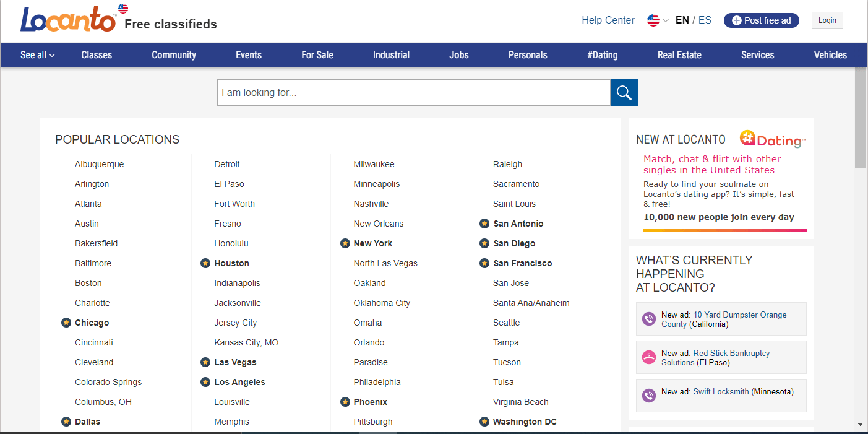
Task: Open the Services category
Action: coord(758,55)
